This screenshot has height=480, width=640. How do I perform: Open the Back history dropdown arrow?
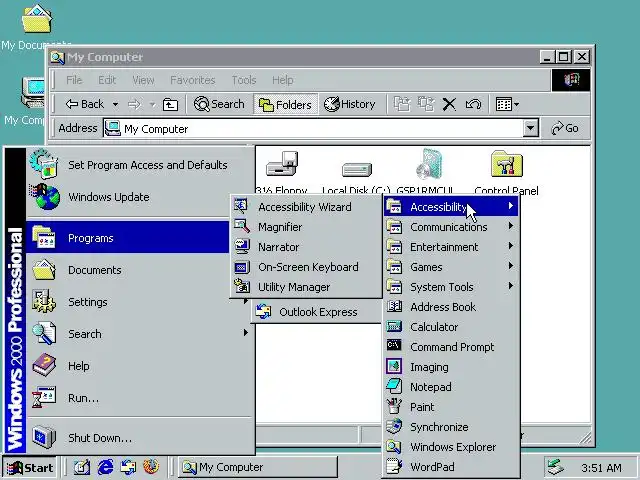(x=116, y=104)
